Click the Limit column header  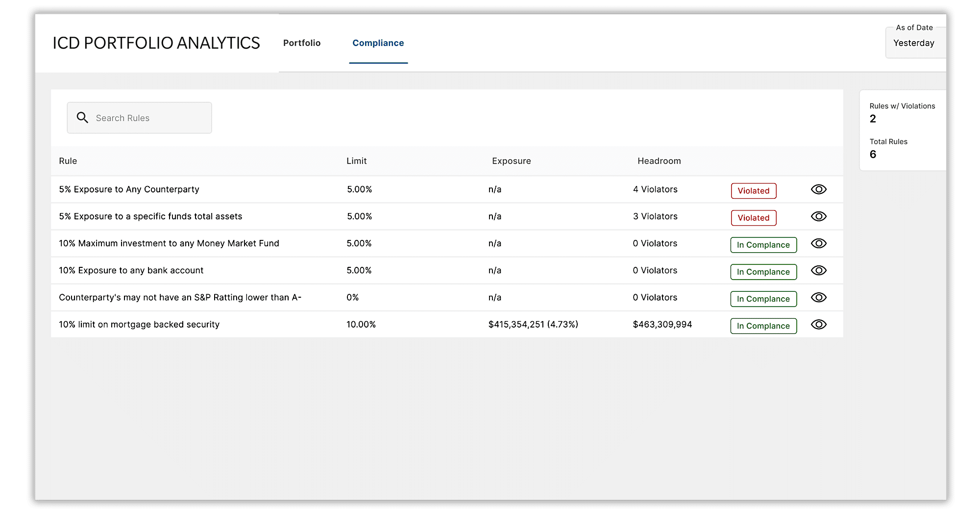tap(356, 161)
